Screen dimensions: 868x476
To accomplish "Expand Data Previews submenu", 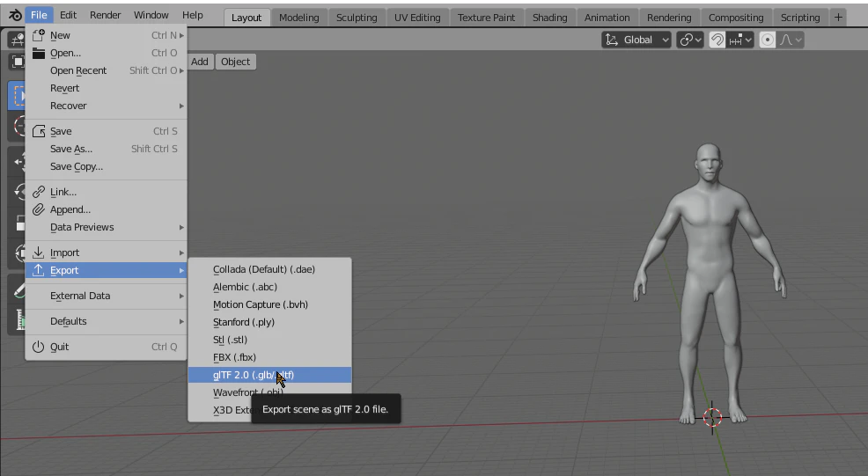I will tap(106, 228).
